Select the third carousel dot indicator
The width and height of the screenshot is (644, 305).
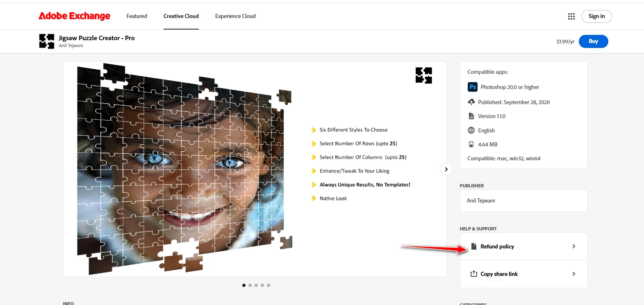(256, 285)
